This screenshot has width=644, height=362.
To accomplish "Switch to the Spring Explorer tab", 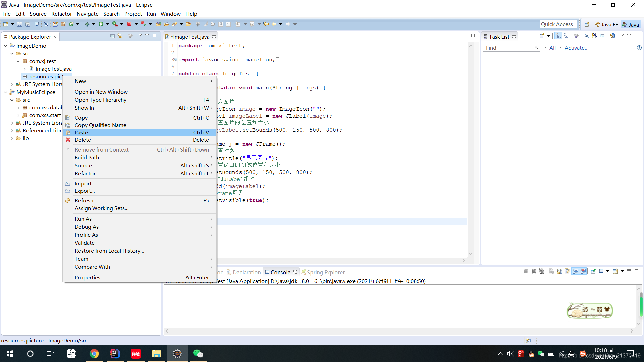I will [x=323, y=272].
